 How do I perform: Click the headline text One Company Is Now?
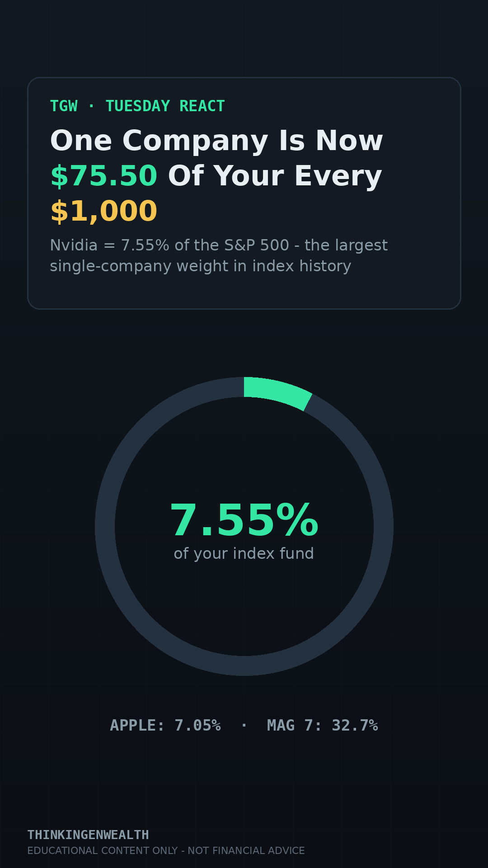(216, 141)
